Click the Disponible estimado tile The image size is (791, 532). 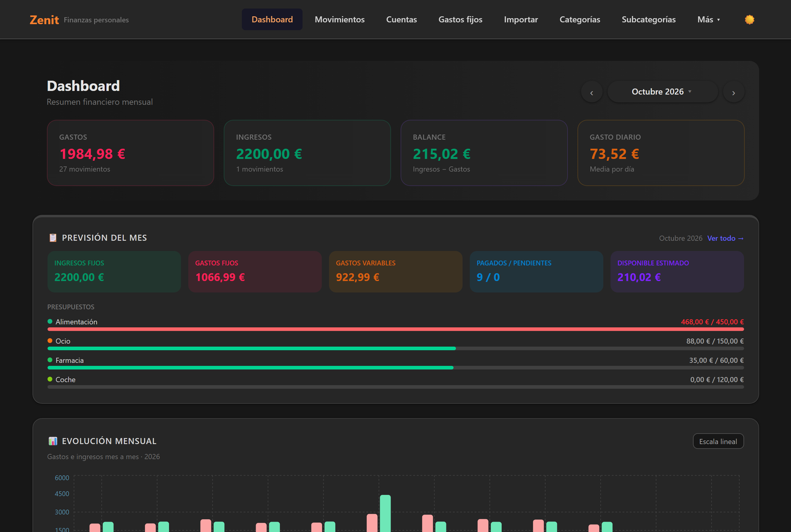677,271
